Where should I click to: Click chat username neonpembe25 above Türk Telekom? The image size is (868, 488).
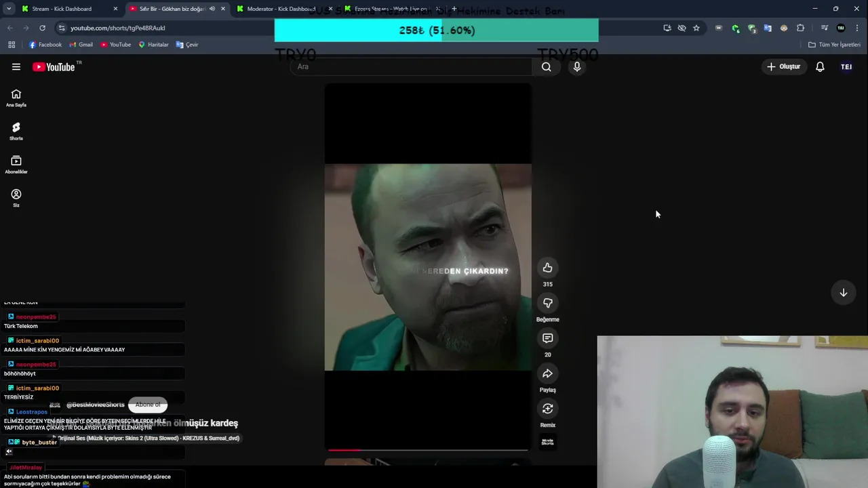(36, 317)
